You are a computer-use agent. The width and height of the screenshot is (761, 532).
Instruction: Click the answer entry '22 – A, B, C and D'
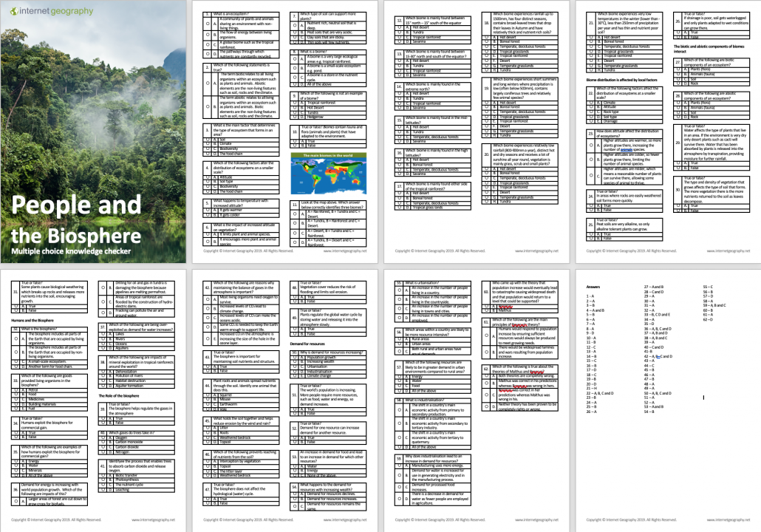[600, 393]
